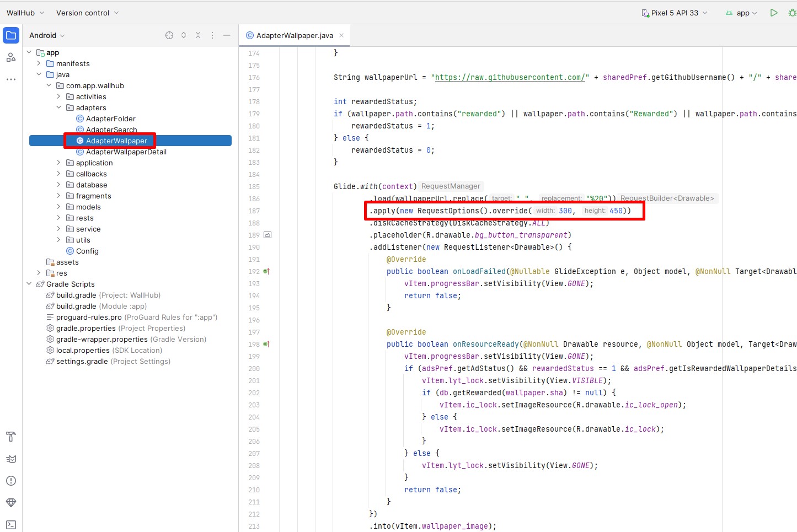
Task: Select AdapterWallpaperDetail class in tree
Action: pos(126,152)
